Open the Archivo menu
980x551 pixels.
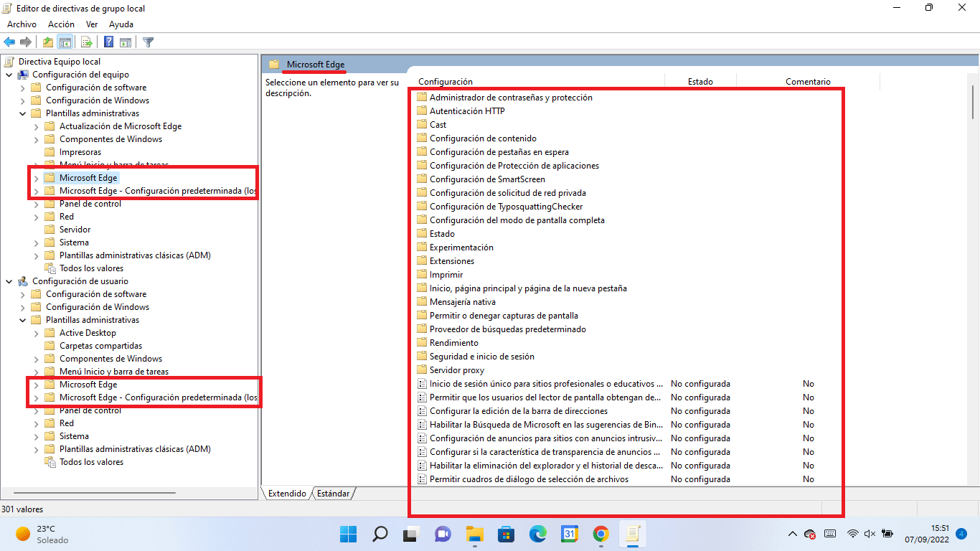coord(22,24)
